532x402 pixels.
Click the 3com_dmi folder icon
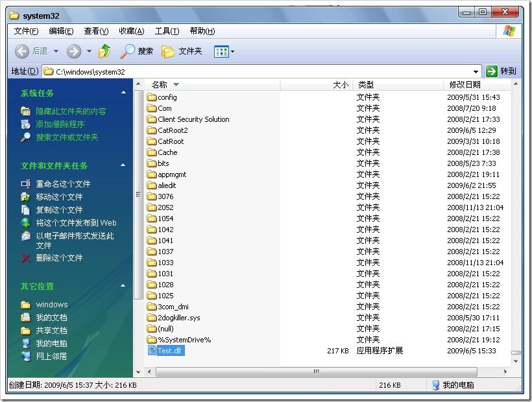pos(152,307)
